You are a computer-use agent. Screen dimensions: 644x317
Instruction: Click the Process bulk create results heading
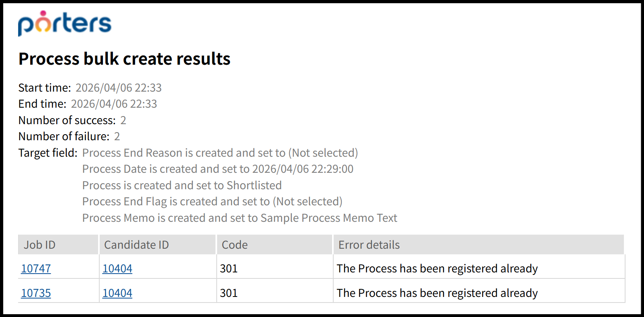124,59
